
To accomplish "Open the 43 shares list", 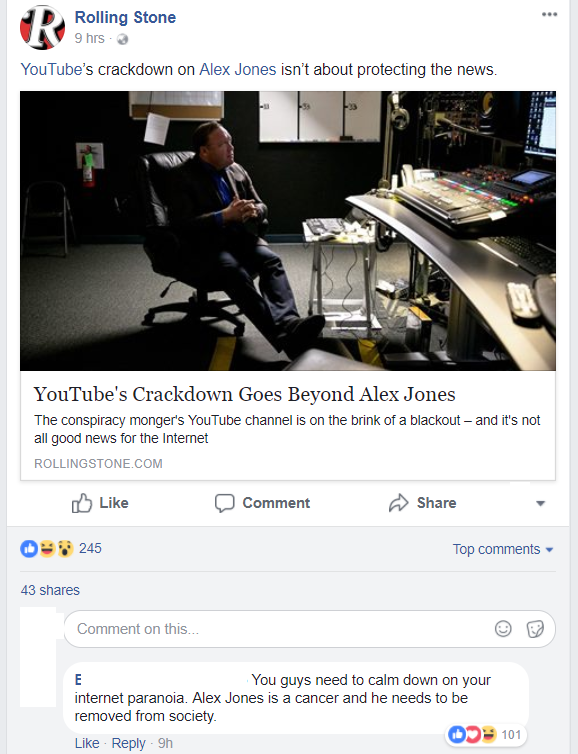I will (x=50, y=590).
